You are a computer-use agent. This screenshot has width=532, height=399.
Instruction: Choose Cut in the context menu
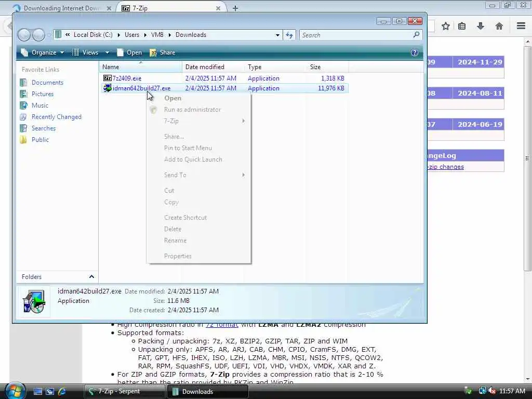point(198,191)
